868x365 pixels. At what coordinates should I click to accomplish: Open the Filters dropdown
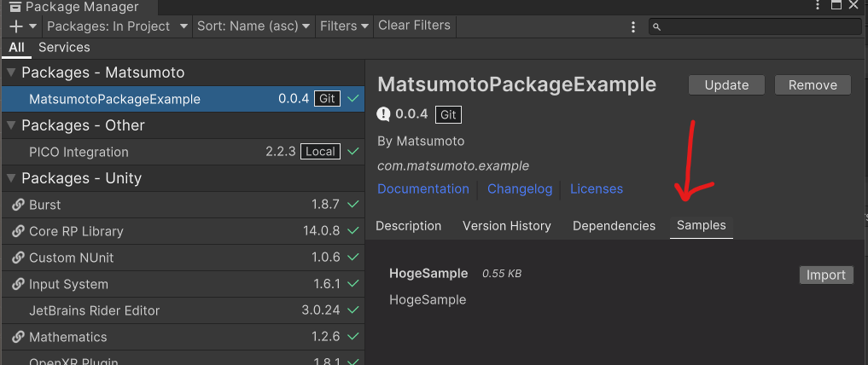(344, 26)
